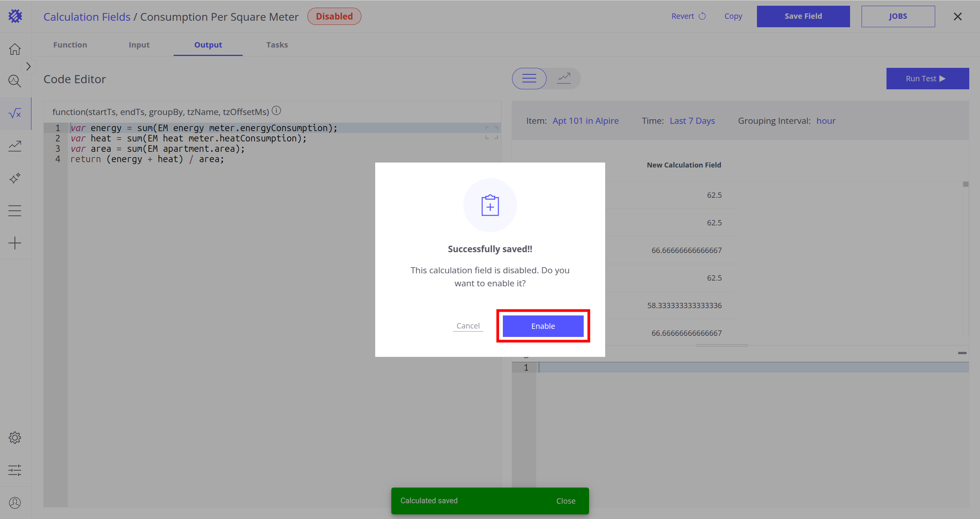Viewport: 980px width, 519px height.
Task: Select the calculation fields square-root icon
Action: pos(15,113)
